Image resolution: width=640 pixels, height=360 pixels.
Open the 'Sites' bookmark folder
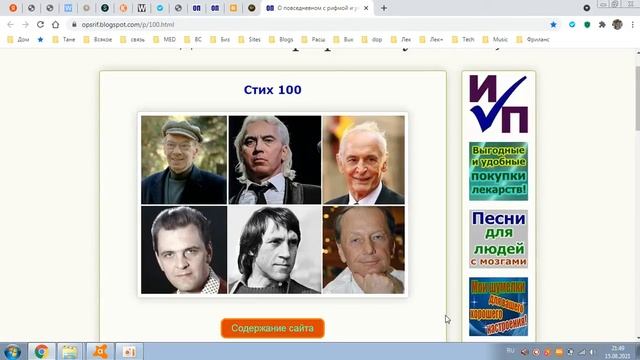249,40
